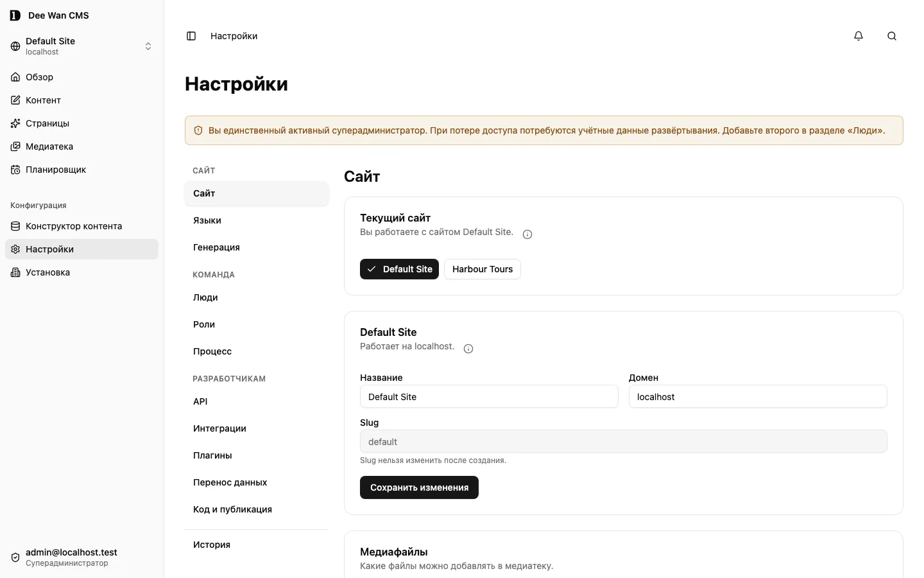The height and width of the screenshot is (578, 924).
Task: Click Сохранить изменения button
Action: (419, 487)
